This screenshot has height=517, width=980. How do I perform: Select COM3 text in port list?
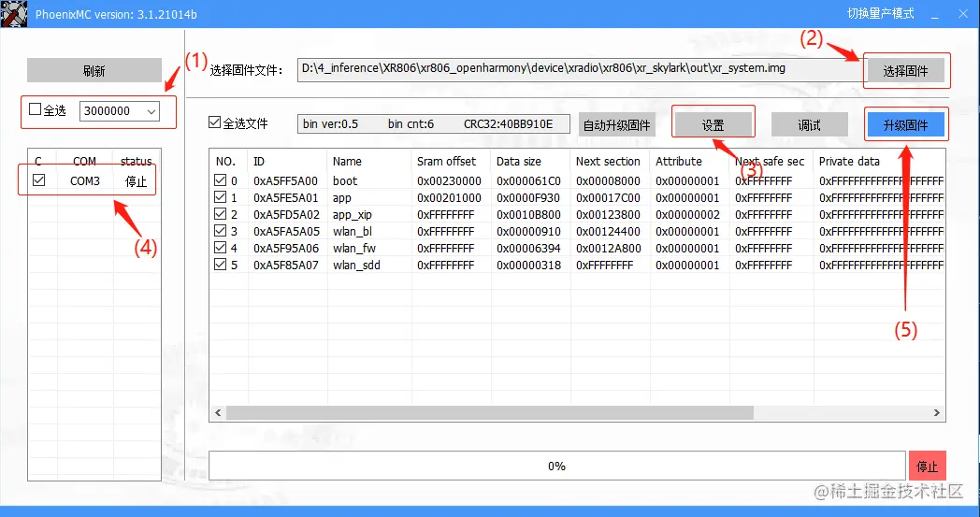click(x=85, y=180)
